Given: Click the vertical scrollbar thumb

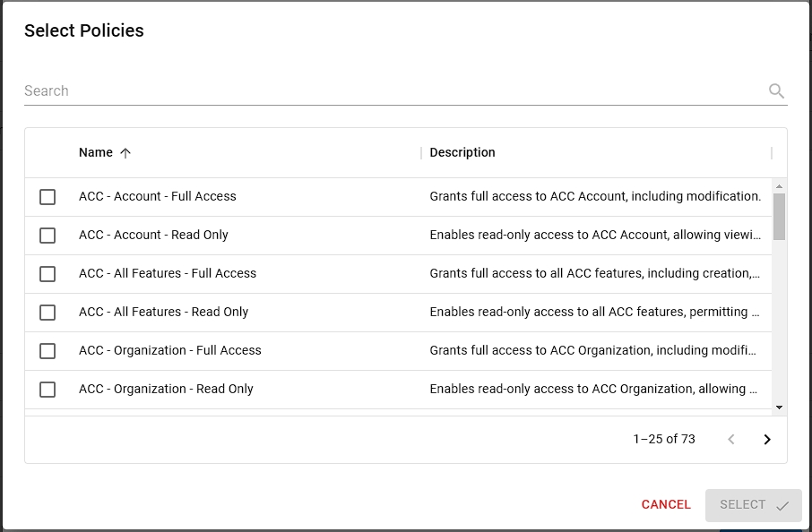Looking at the screenshot, I should pyautogui.click(x=779, y=216).
